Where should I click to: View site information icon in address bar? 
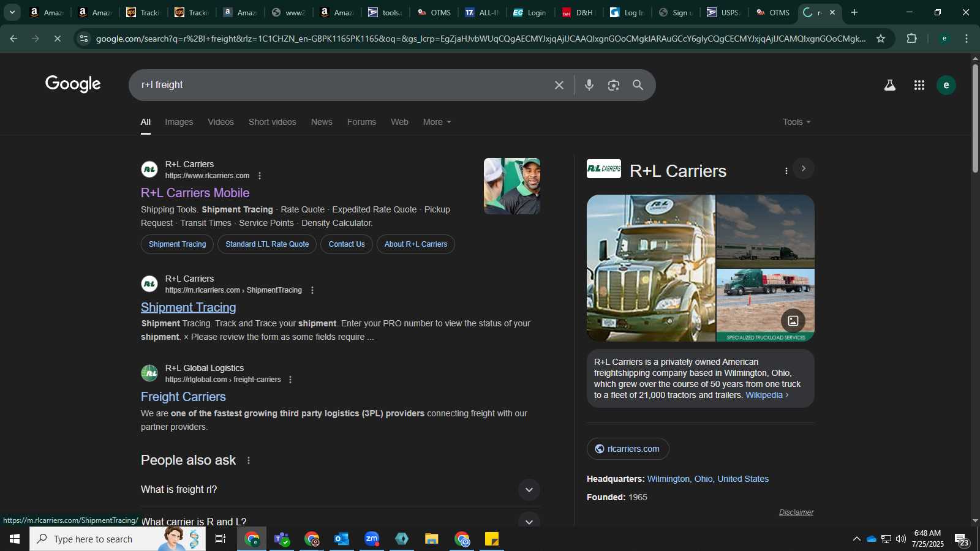coord(84,39)
